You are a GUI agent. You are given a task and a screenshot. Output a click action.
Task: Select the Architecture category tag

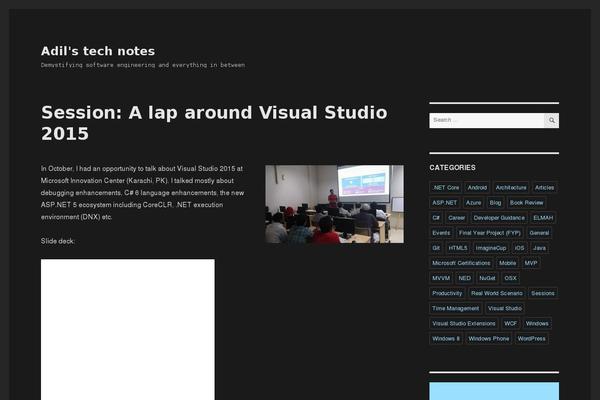(x=511, y=188)
